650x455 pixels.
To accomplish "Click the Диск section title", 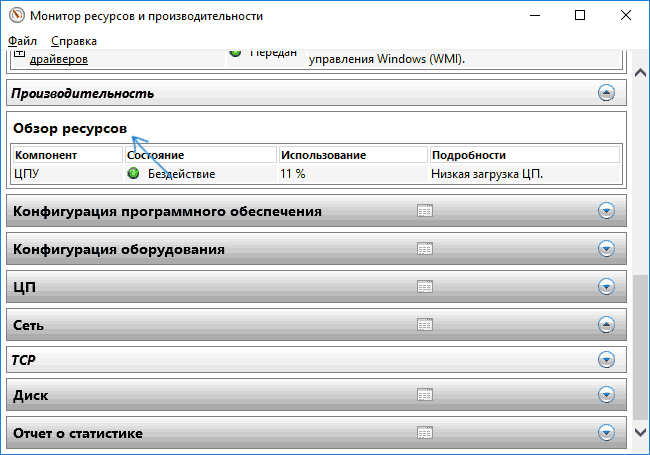I will [x=31, y=395].
